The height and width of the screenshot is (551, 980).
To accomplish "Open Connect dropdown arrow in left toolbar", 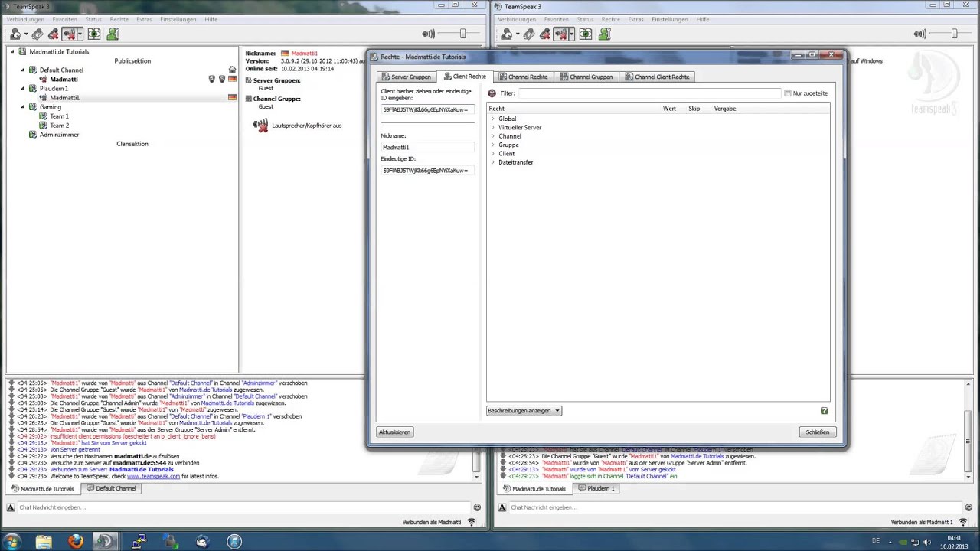I will pyautogui.click(x=25, y=34).
